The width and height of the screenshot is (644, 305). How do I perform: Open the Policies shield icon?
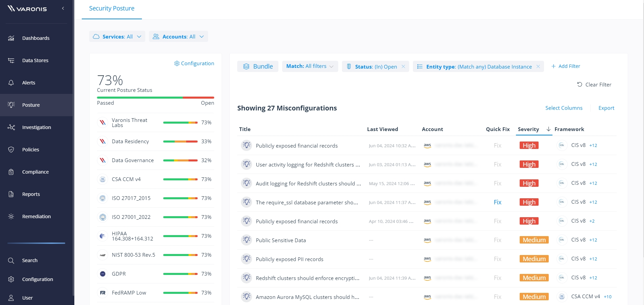pyautogui.click(x=11, y=150)
